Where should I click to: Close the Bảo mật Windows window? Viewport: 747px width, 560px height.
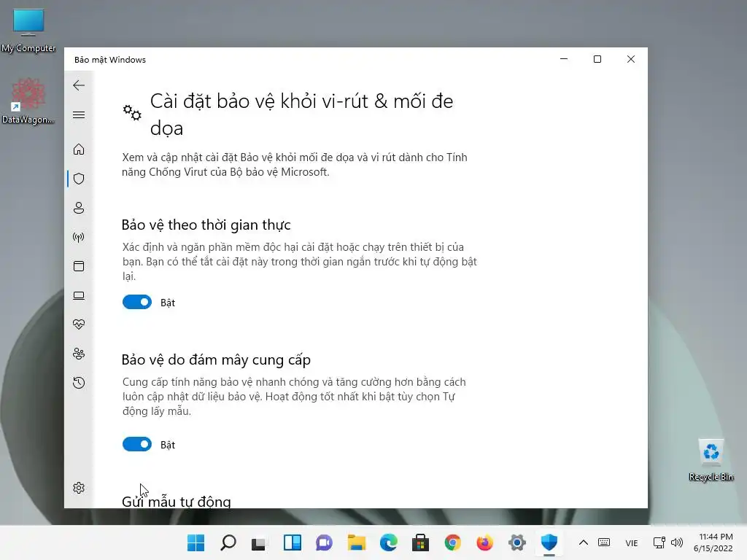point(631,59)
